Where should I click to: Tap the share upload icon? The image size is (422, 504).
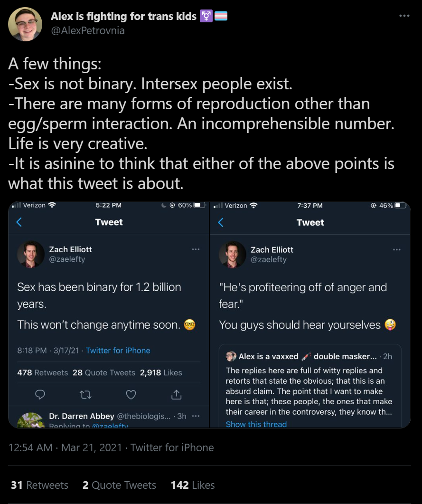176,394
